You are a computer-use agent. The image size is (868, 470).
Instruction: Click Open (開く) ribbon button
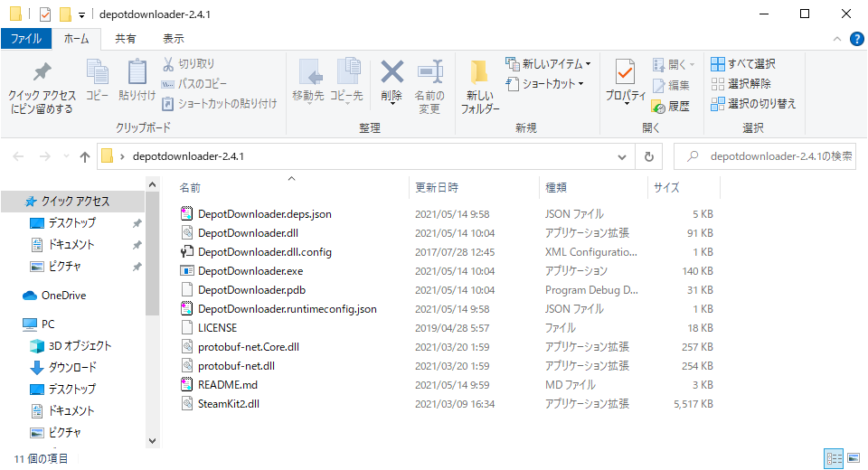coord(673,64)
